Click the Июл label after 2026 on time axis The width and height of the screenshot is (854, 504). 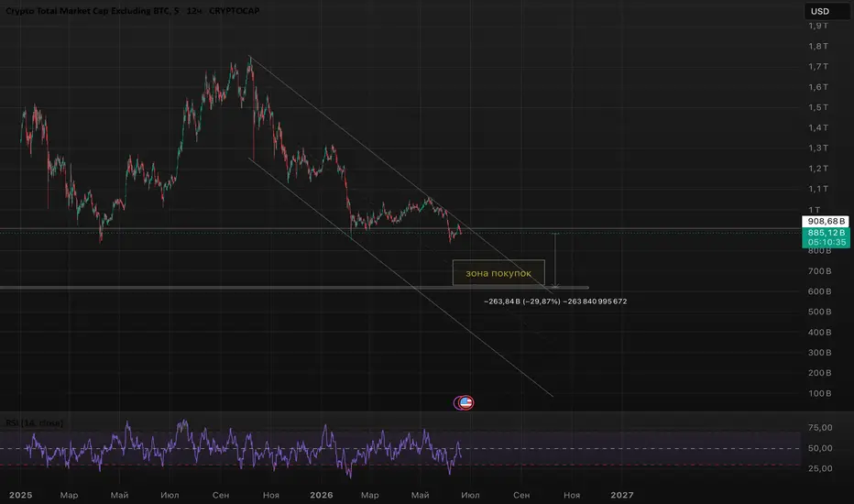[x=471, y=495]
